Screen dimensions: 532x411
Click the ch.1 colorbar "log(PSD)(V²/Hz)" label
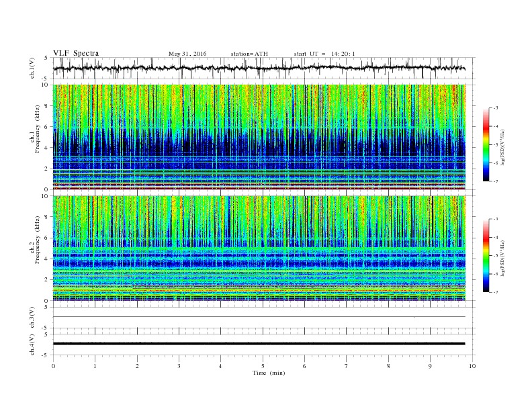pyautogui.click(x=502, y=148)
